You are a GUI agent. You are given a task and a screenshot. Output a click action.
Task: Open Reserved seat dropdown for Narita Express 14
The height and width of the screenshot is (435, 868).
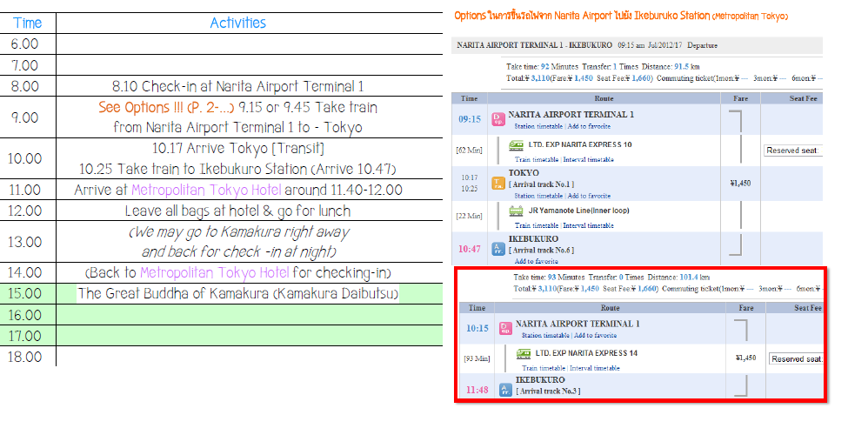pos(797,358)
